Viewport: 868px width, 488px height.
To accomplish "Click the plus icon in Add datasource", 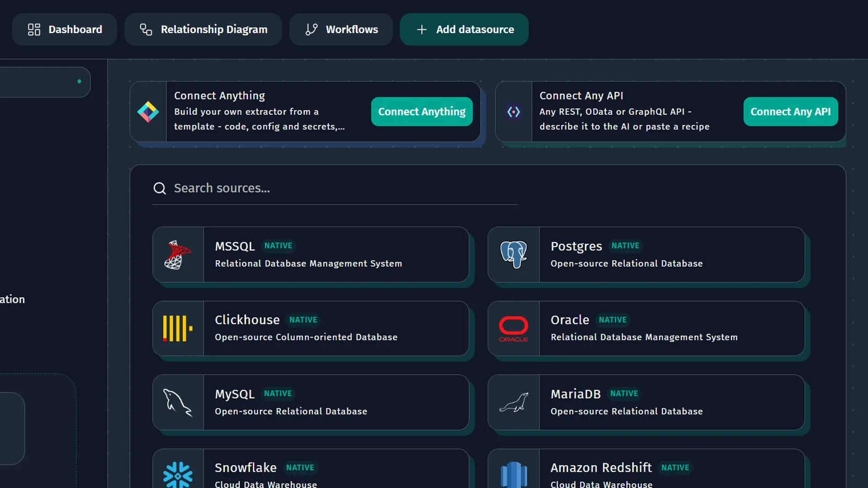I will [x=421, y=29].
